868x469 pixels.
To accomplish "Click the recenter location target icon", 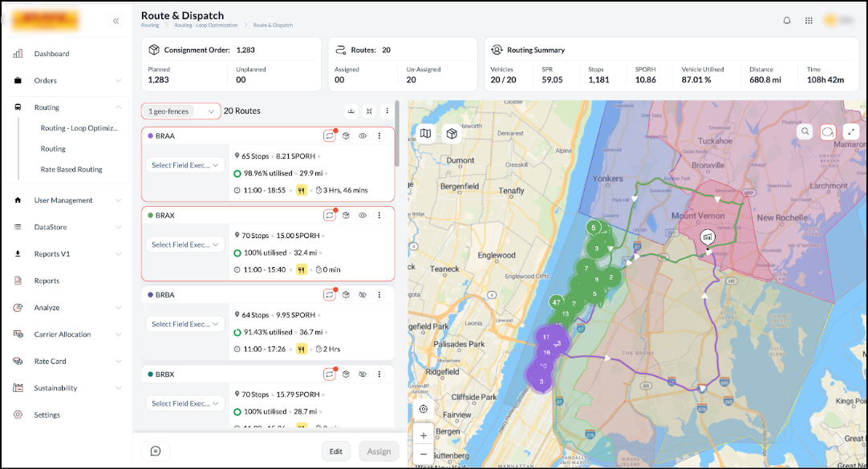I will pos(424,409).
